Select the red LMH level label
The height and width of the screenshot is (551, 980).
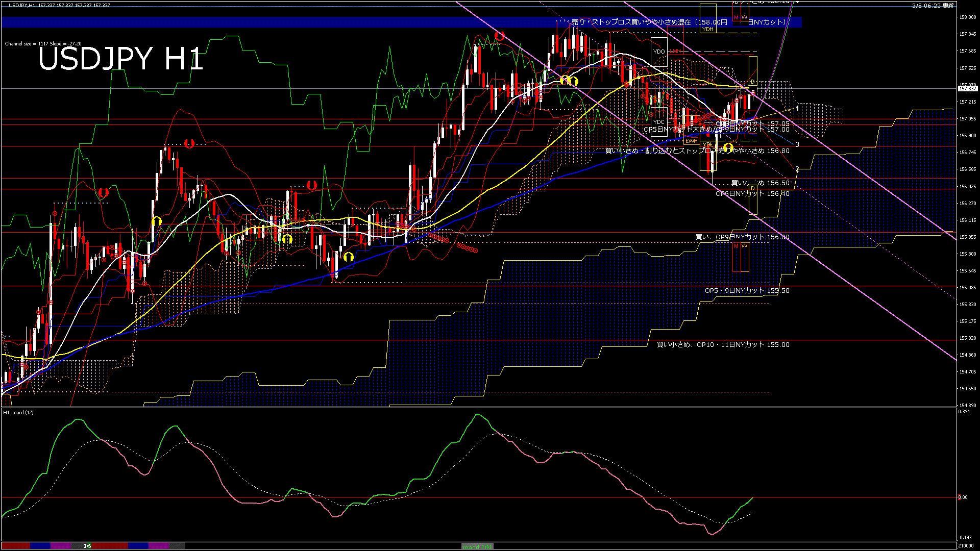(676, 52)
